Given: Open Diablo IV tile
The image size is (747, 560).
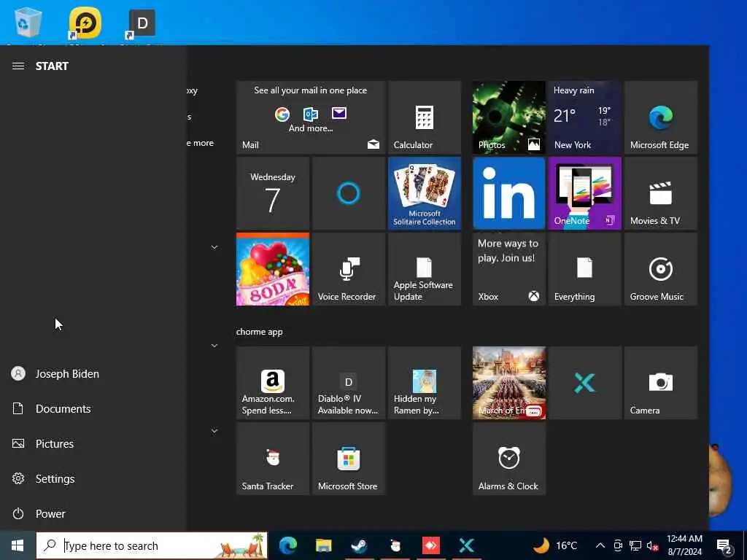Looking at the screenshot, I should pos(348,383).
